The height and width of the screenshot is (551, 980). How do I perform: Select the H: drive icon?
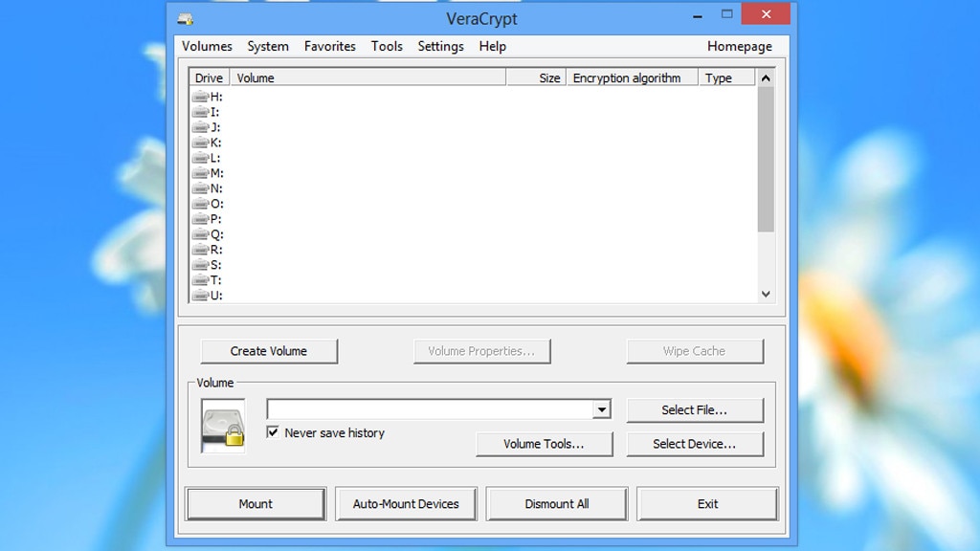200,97
